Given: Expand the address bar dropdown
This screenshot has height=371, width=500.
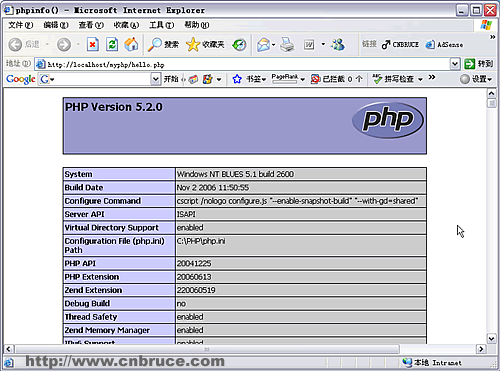Looking at the screenshot, I should point(455,64).
